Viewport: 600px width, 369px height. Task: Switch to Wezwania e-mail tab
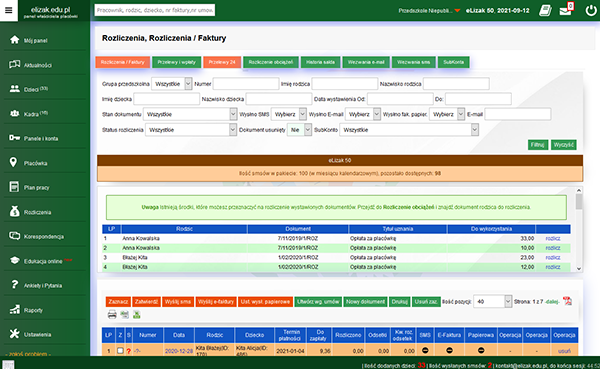(x=366, y=62)
